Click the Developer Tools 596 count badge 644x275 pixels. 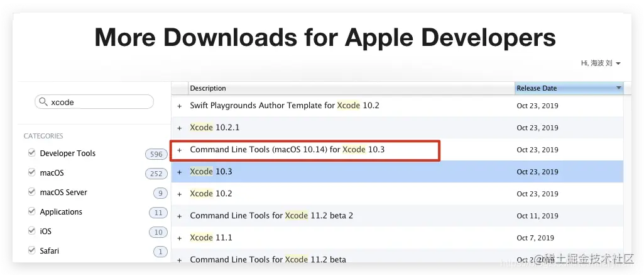(156, 154)
